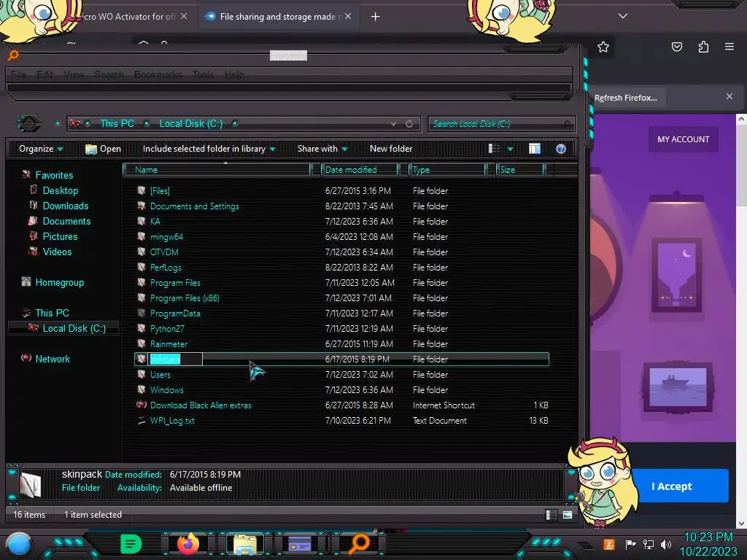Close the File sharing and storage tab
Screen dimensions: 747x560
[x=348, y=16]
